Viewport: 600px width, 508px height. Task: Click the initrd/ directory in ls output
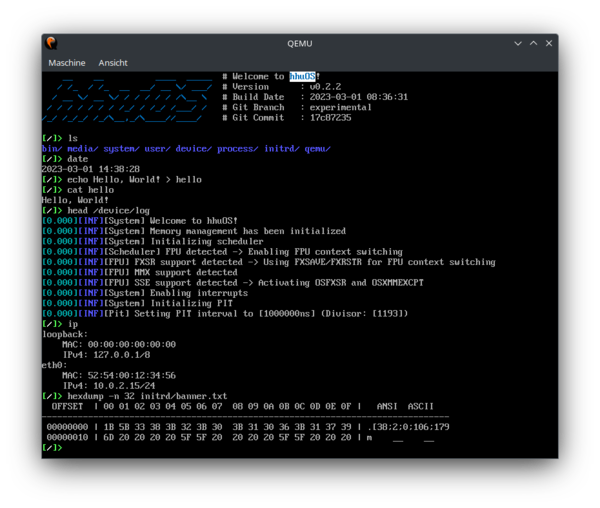click(282, 149)
